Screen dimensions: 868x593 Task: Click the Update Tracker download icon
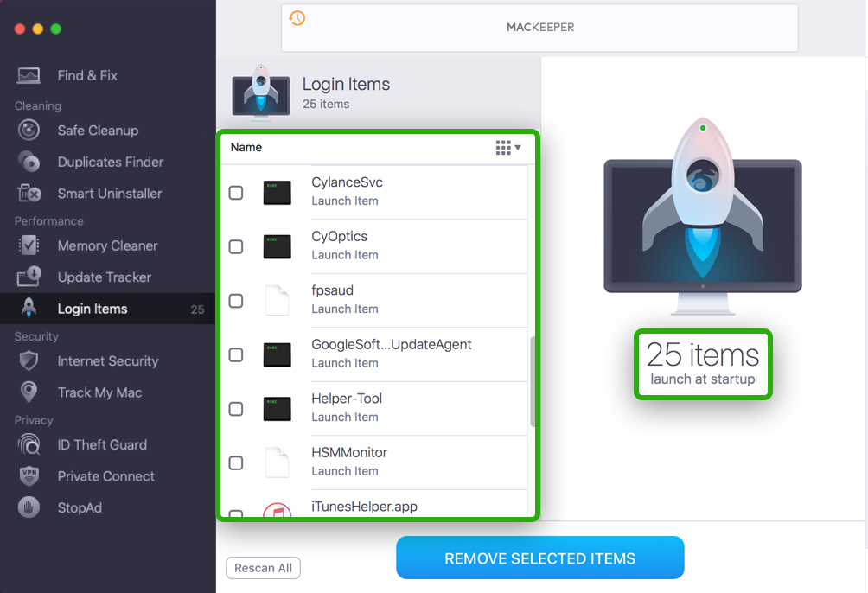[29, 277]
